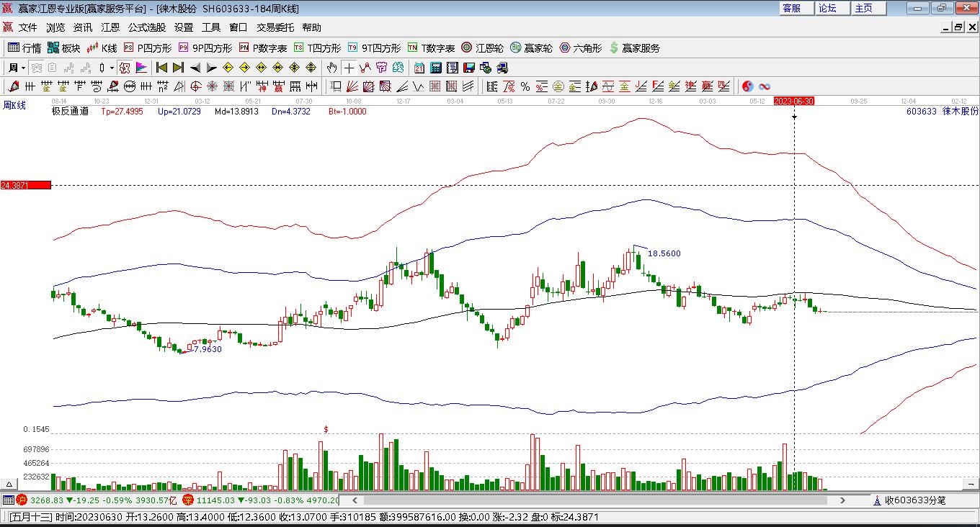Open 赢家服务 with the dollar icon
The height and width of the screenshot is (527, 980).
click(x=634, y=48)
